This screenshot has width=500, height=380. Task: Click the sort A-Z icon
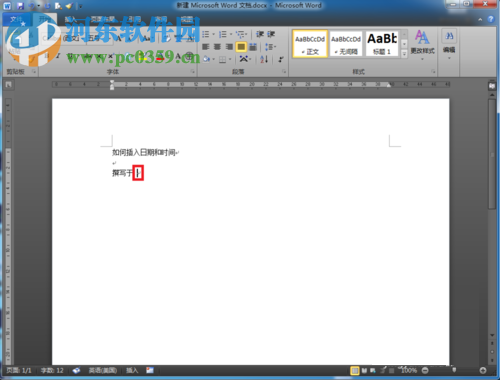coord(264,59)
